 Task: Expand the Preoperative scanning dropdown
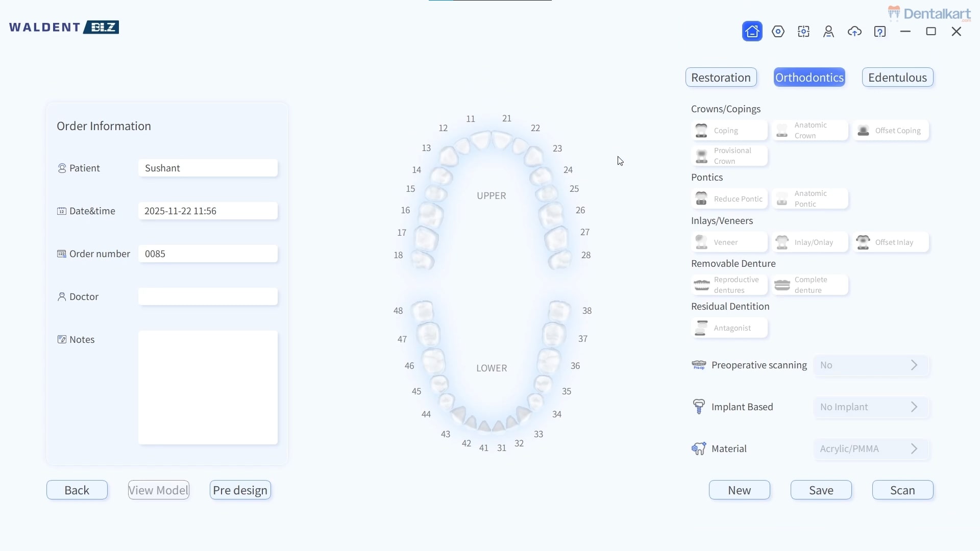click(870, 365)
